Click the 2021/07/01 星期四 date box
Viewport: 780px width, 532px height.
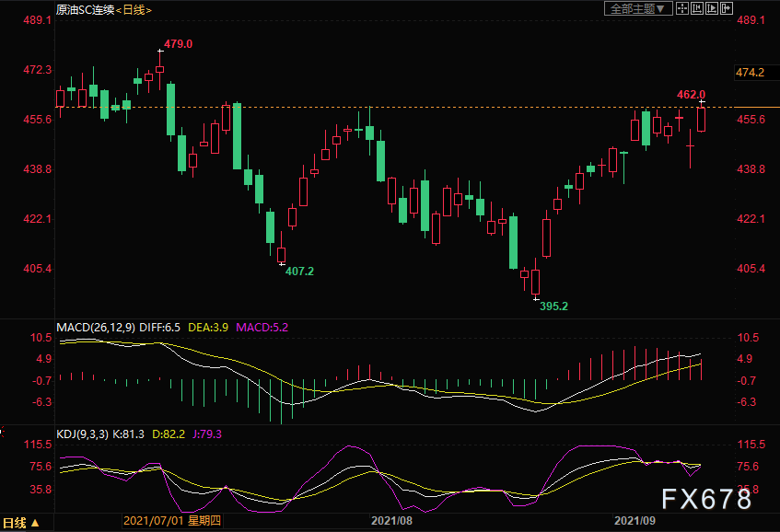pos(171,522)
